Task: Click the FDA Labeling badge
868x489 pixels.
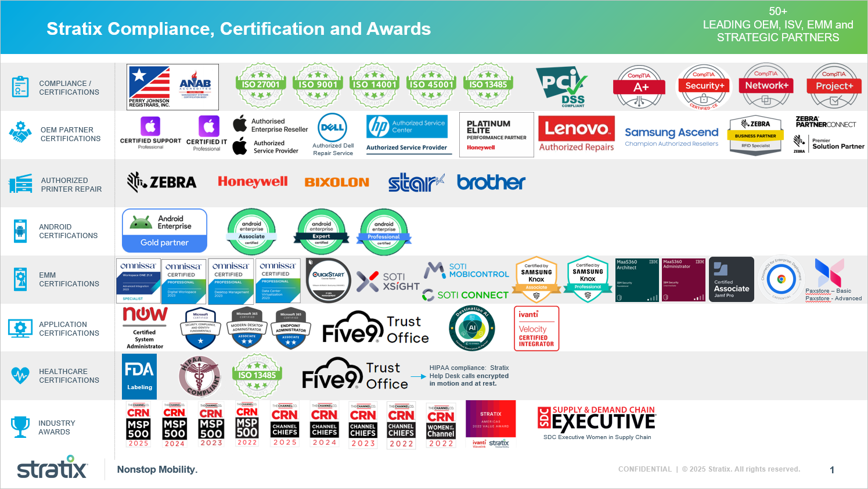Action: click(139, 375)
